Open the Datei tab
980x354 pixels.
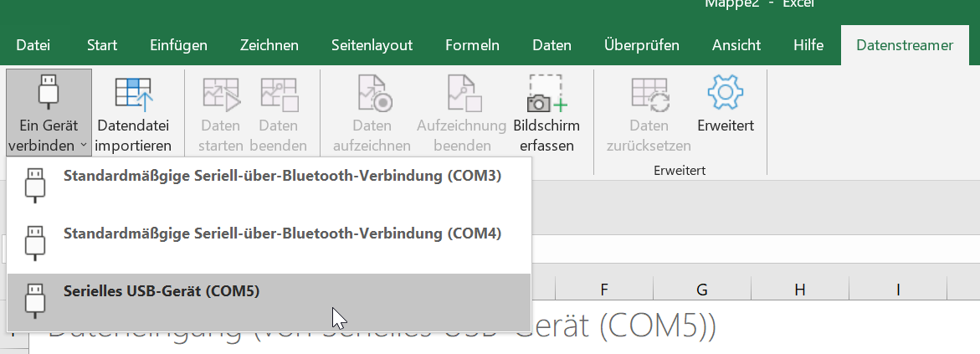(x=33, y=45)
